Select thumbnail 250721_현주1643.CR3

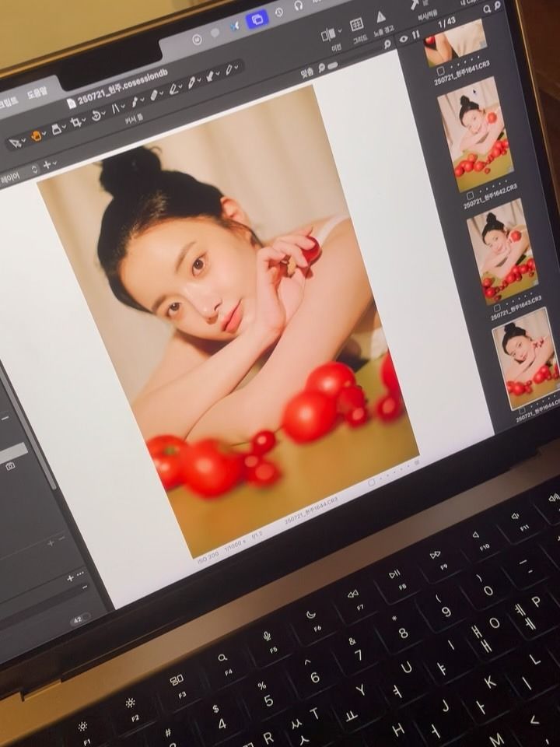click(x=502, y=252)
